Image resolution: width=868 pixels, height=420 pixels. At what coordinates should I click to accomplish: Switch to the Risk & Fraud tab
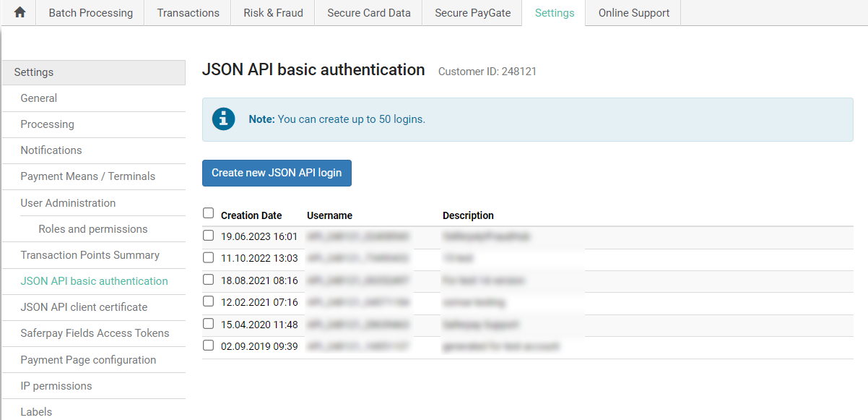click(x=272, y=12)
